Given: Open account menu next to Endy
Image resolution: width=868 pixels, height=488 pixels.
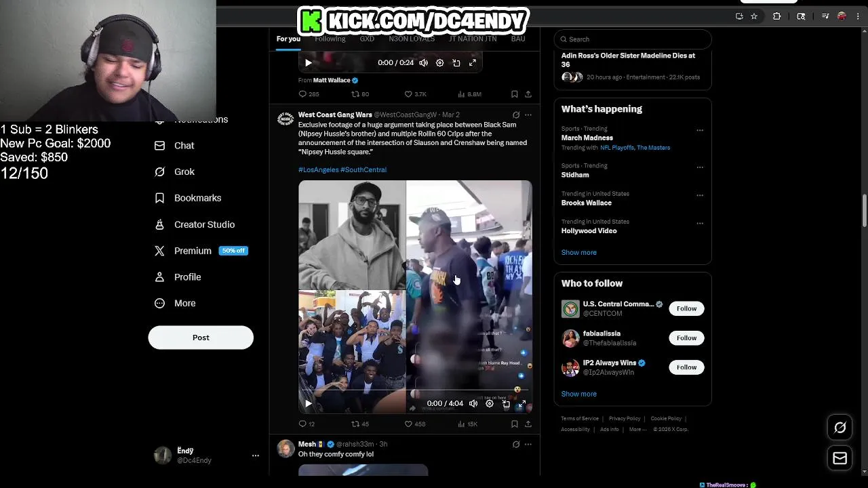Looking at the screenshot, I should 256,455.
